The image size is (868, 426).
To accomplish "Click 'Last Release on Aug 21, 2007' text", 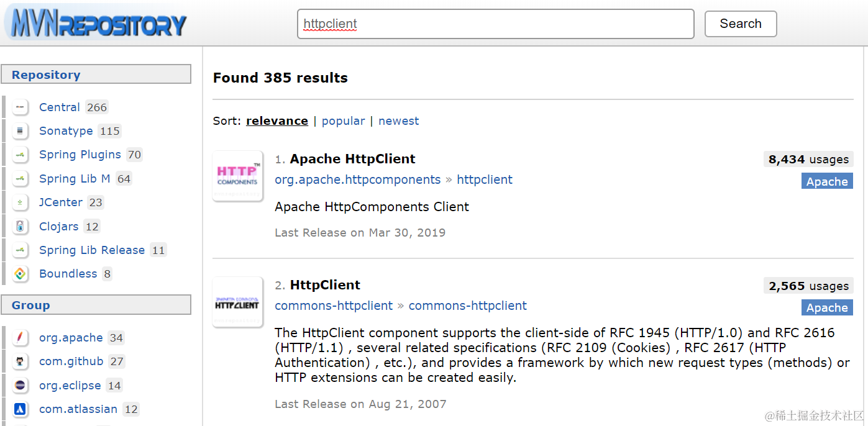I will 360,404.
